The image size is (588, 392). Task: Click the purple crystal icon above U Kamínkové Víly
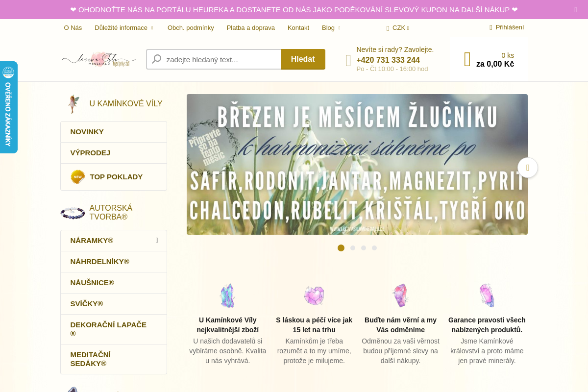(227, 295)
